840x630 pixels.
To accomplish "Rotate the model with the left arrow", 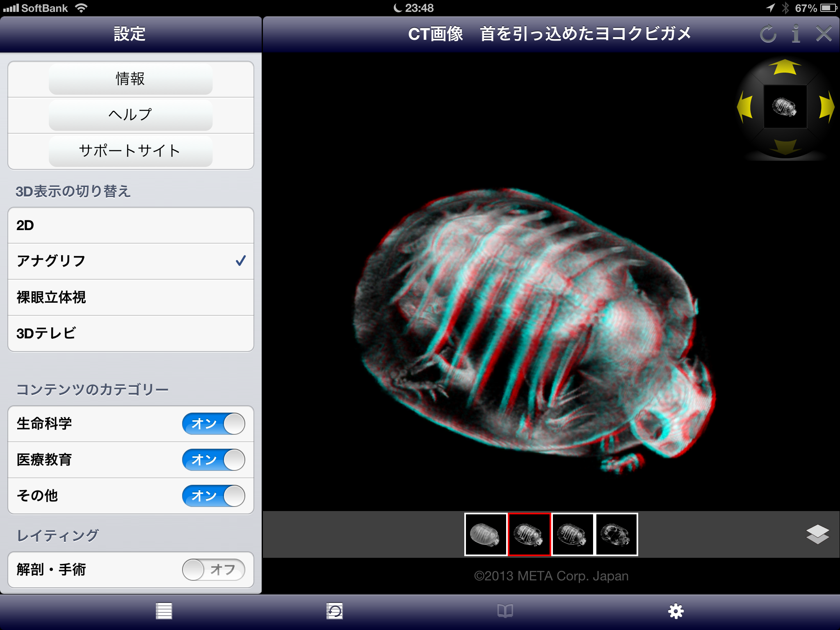I will pyautogui.click(x=745, y=107).
